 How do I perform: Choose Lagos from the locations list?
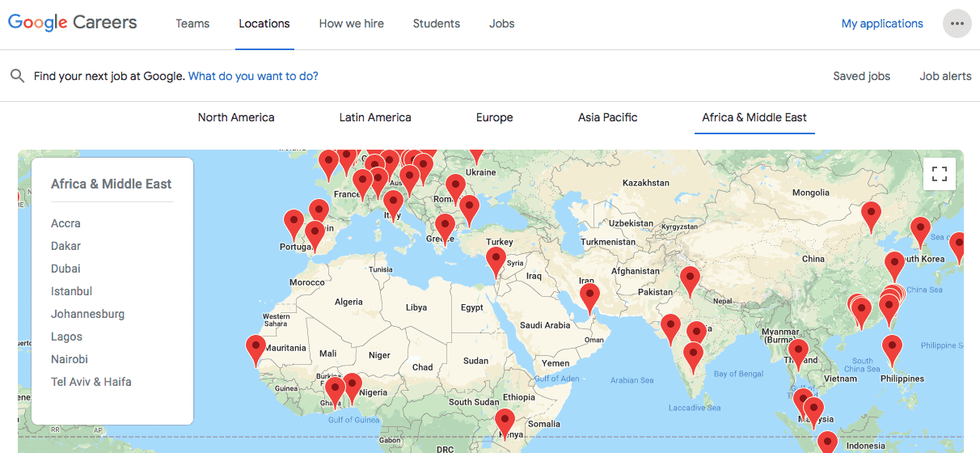tap(67, 337)
